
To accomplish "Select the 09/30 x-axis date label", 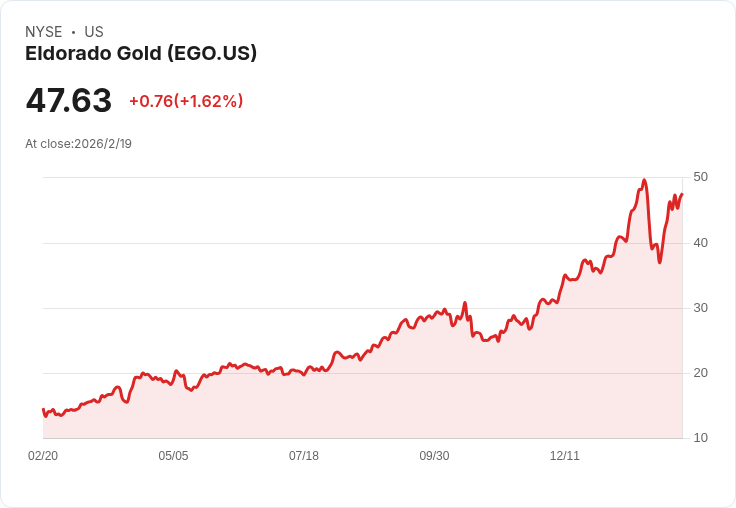I will click(434, 455).
